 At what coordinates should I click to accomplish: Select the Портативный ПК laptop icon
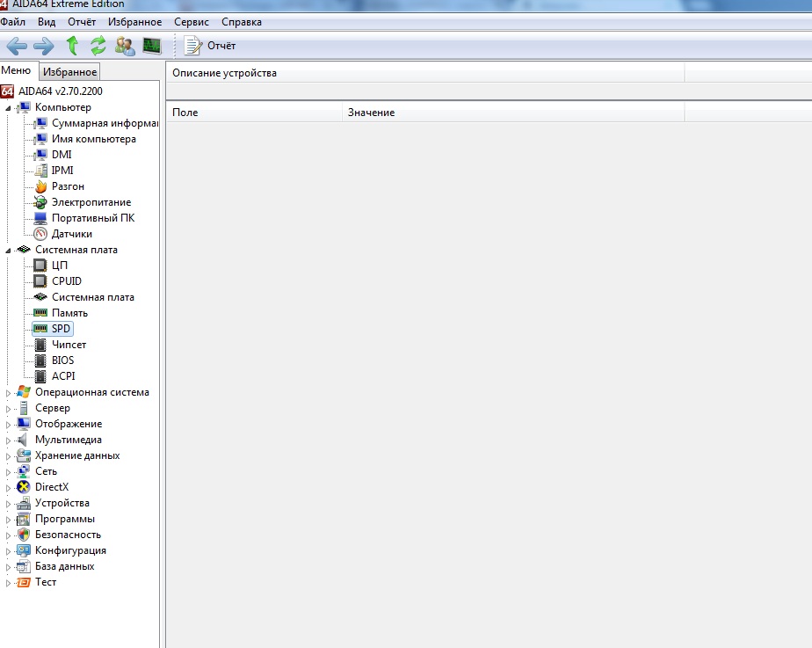click(x=40, y=218)
